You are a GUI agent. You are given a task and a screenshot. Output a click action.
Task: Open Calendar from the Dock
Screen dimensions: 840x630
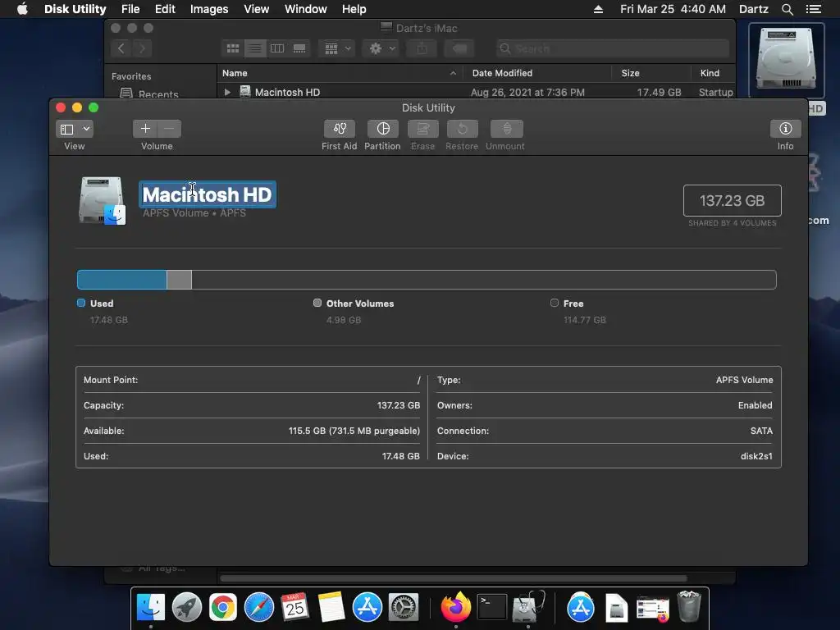pos(294,608)
